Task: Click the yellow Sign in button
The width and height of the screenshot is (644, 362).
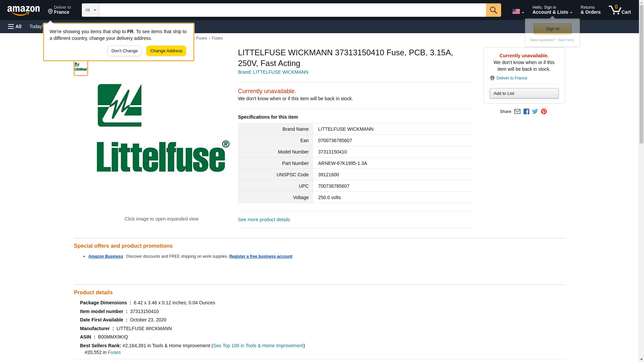Action: pos(552,29)
